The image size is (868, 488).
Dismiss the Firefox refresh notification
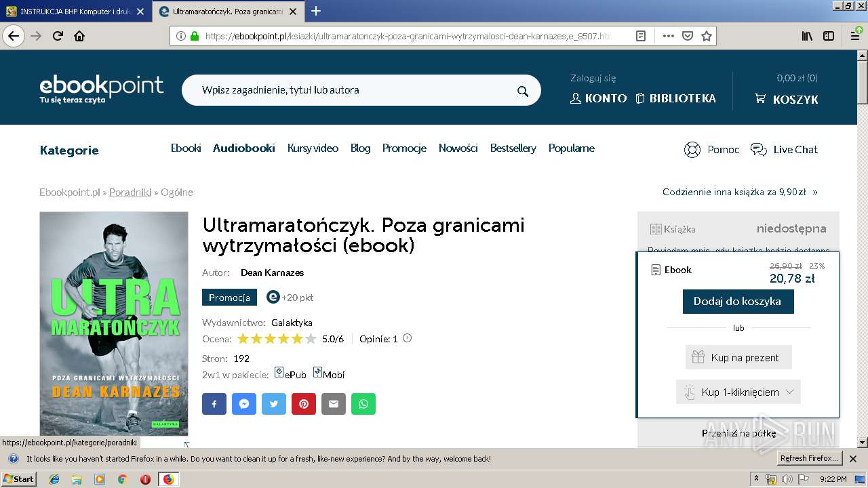coord(854,459)
